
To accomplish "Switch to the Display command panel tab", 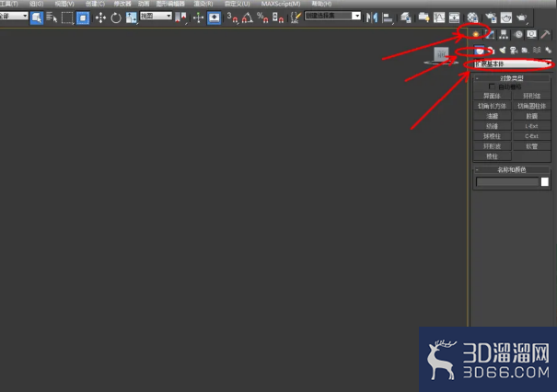I will [532, 34].
